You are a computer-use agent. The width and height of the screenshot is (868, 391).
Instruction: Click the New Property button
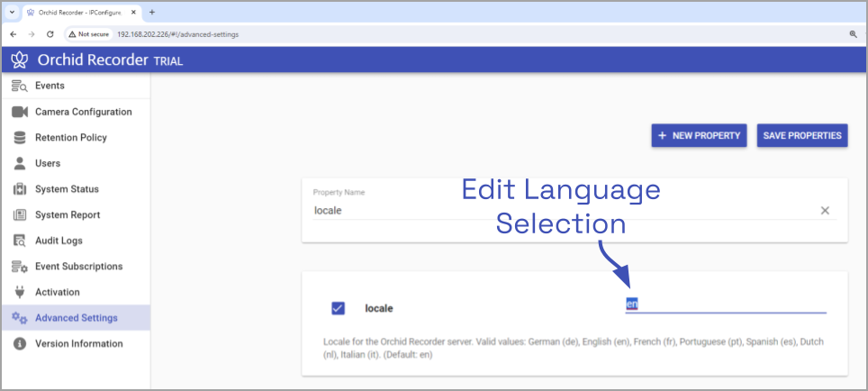point(699,136)
